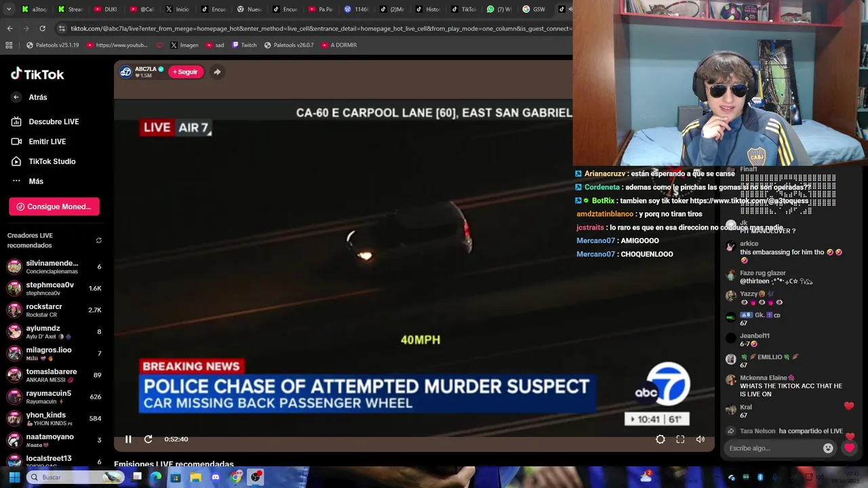This screenshot has height=488, width=868.
Task: Open Chrome from the taskbar
Action: point(235,477)
